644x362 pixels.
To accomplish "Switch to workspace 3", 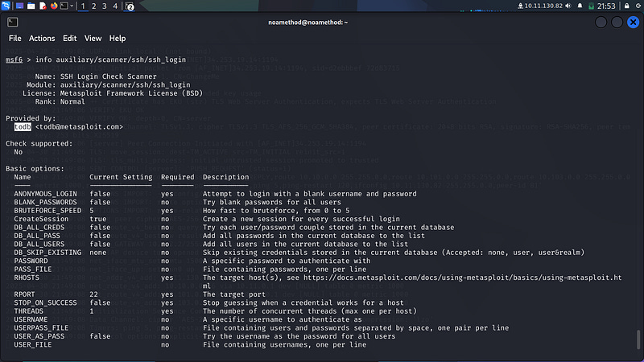I will click(x=105, y=6).
